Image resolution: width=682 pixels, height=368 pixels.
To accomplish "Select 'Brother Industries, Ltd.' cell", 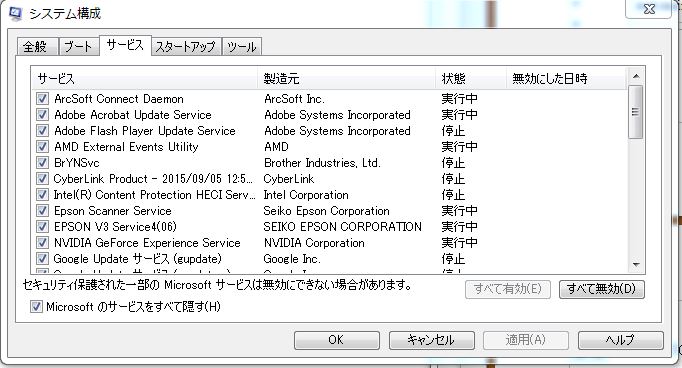I will pos(322,163).
